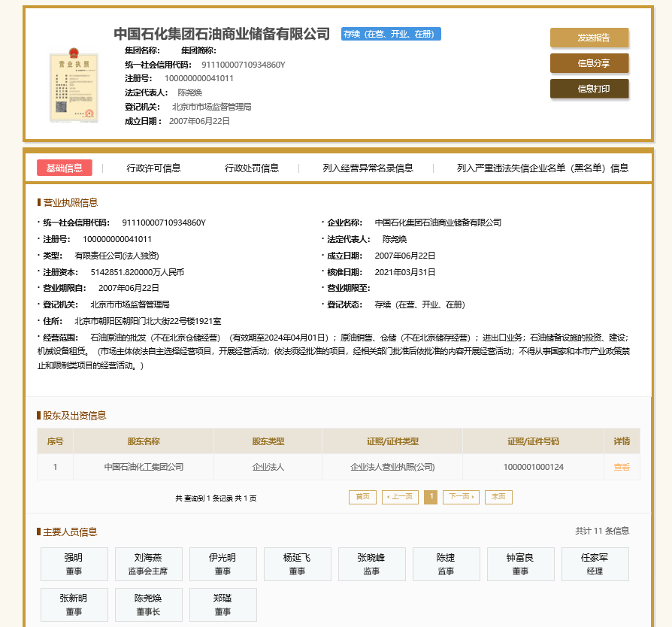Image resolution: width=672 pixels, height=627 pixels.
Task: Select personnel card 杨延飞
Action: (x=298, y=564)
